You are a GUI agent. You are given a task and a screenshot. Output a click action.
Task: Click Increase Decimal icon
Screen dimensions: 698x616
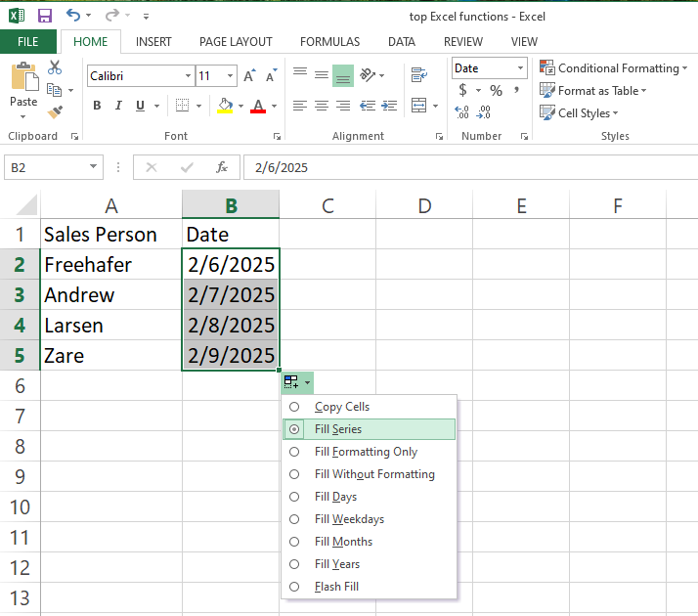click(462, 112)
